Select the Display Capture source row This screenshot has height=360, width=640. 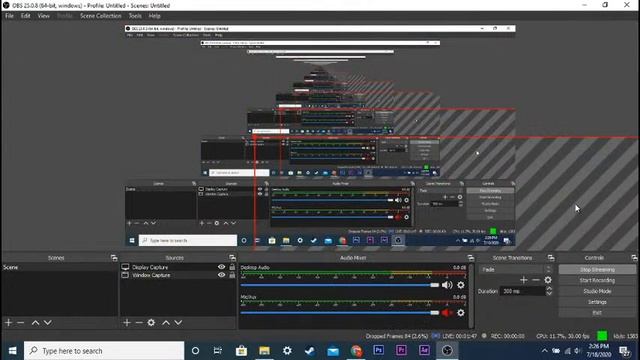pyautogui.click(x=178, y=267)
